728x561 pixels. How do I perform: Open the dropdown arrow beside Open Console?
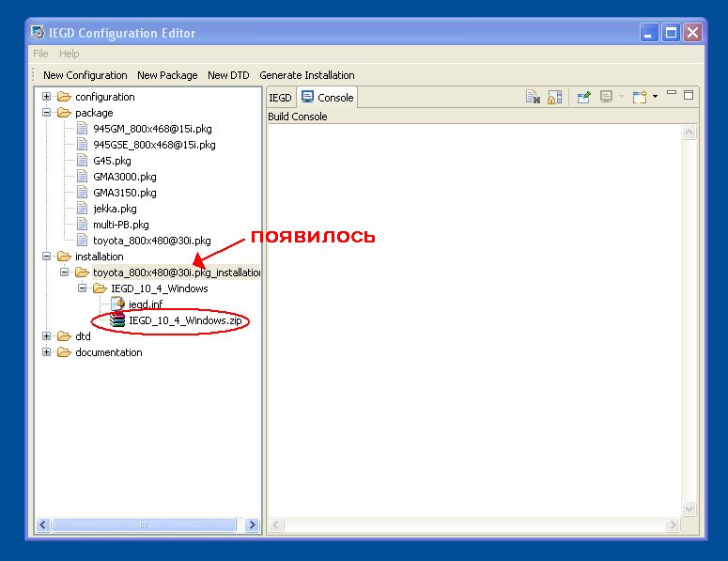coord(655,97)
